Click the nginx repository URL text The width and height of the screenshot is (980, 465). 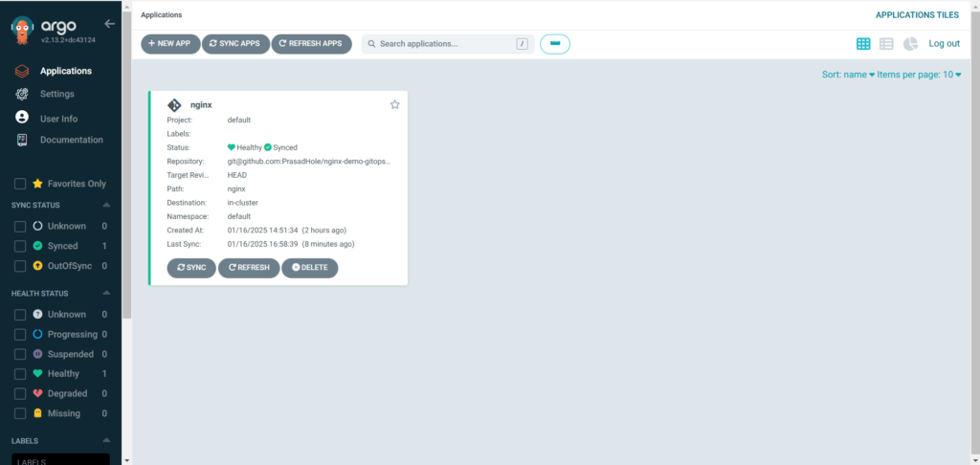tap(309, 162)
